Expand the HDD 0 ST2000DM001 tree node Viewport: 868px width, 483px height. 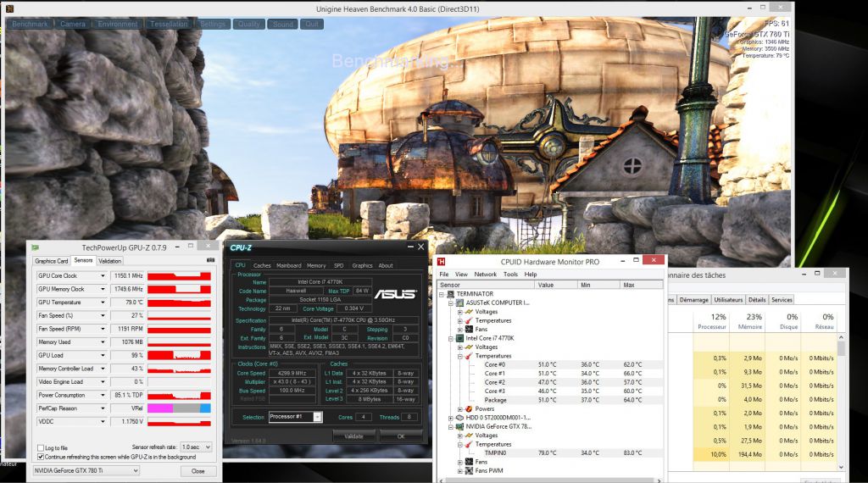coord(451,418)
